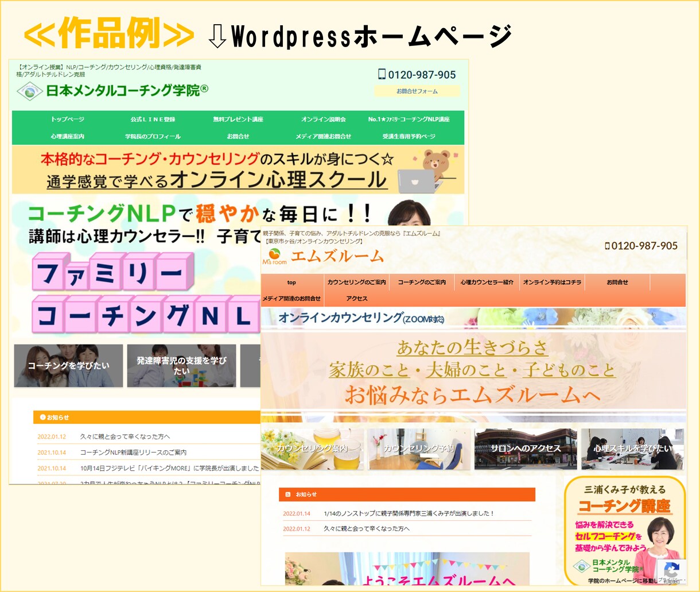Open No.1★ファミリーコーチングNLP講座 menu item

point(409,119)
